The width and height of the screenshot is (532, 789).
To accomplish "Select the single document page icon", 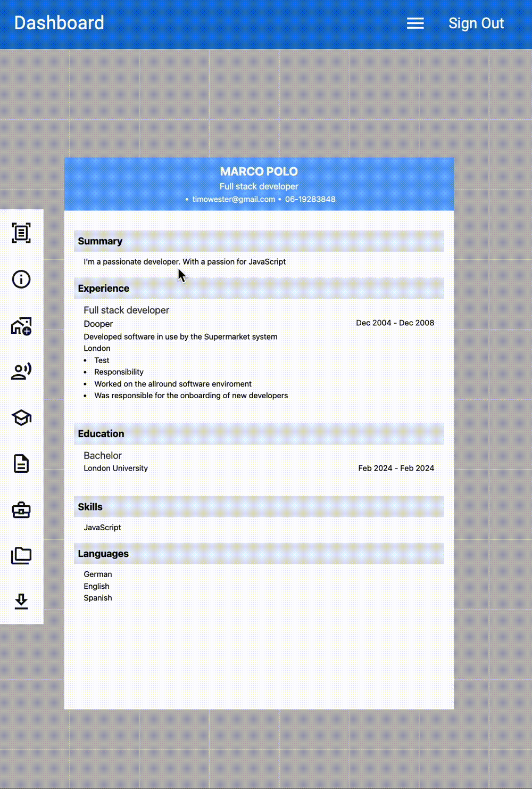I will click(x=21, y=464).
